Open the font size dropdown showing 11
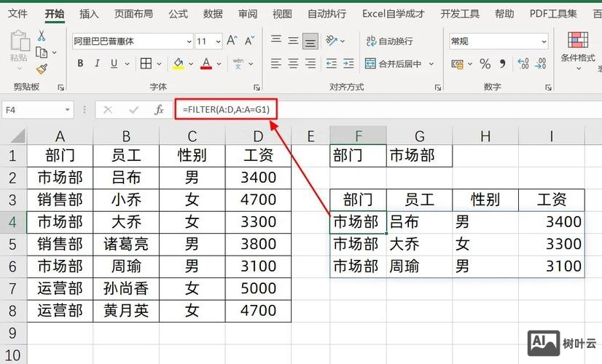This screenshot has height=364, width=602. point(218,41)
